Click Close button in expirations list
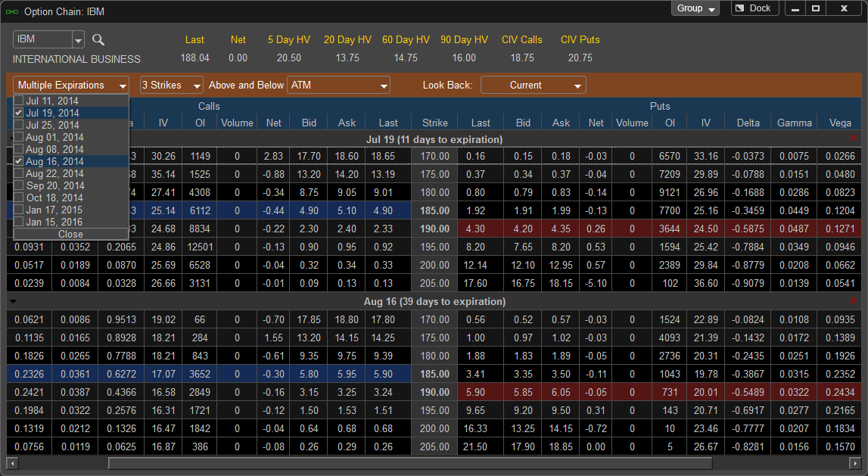 71,234
